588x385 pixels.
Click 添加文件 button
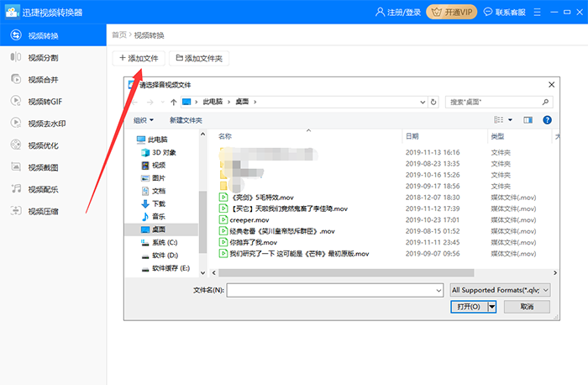pos(139,58)
